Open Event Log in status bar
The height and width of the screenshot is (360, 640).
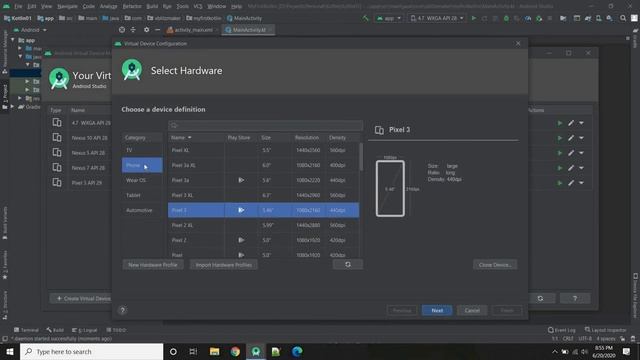click(562, 330)
